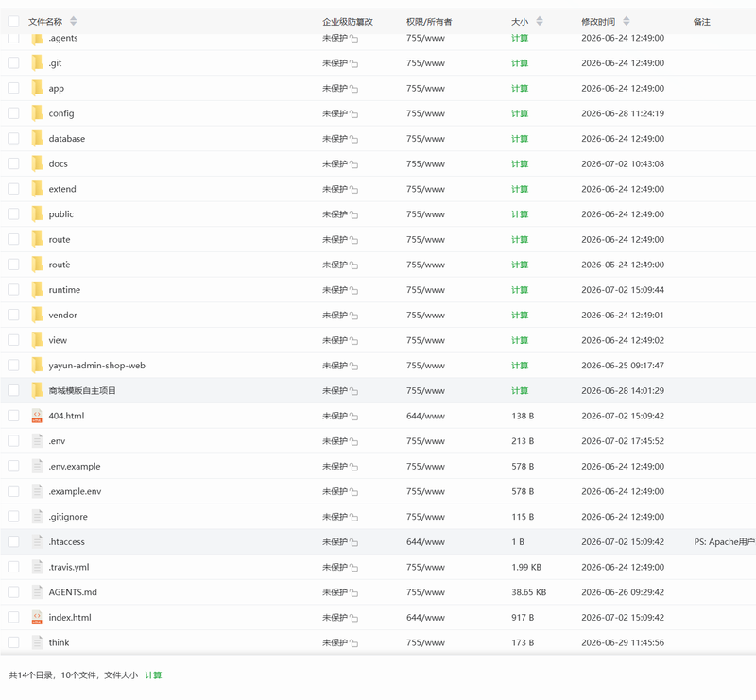Click the date 2026-07-02 17:45:52

(623, 440)
